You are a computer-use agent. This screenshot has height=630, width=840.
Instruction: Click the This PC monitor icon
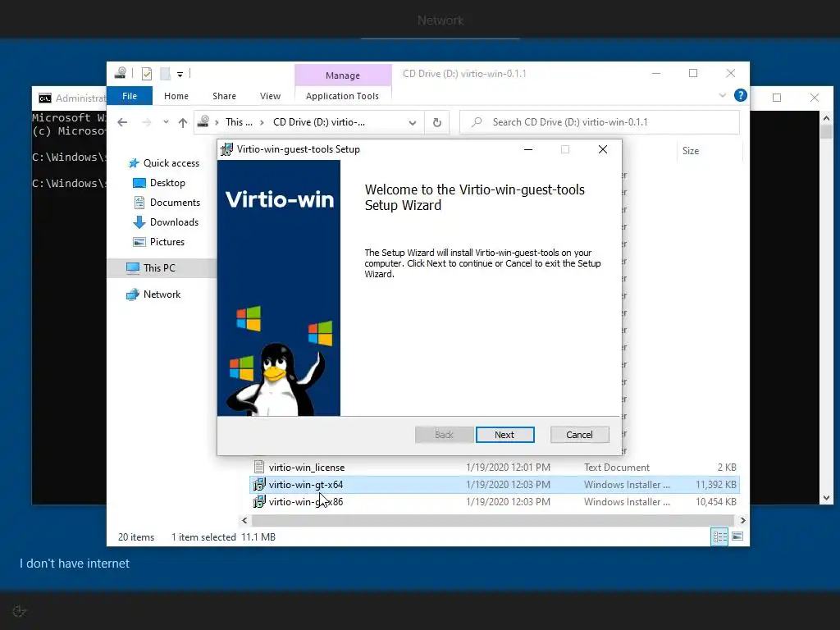[132, 268]
